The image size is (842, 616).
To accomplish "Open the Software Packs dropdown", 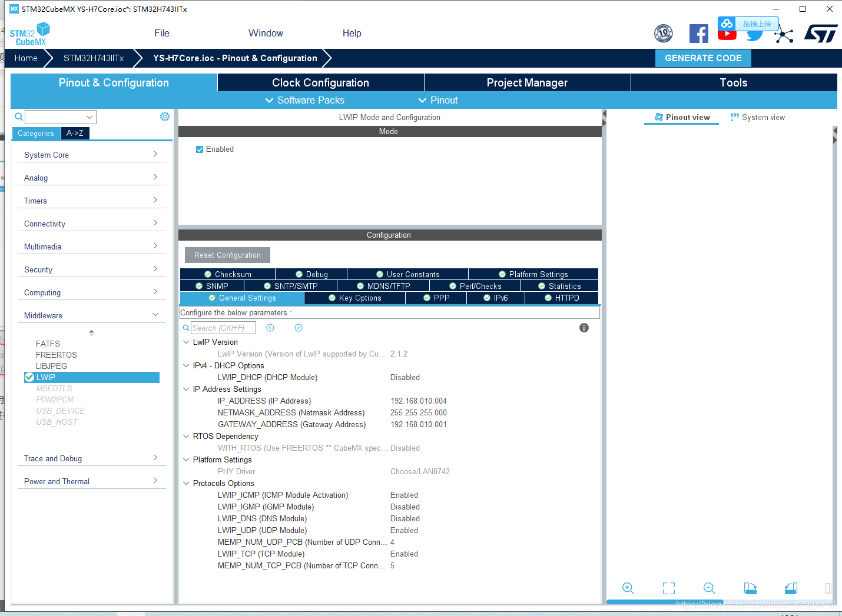I will [x=304, y=100].
